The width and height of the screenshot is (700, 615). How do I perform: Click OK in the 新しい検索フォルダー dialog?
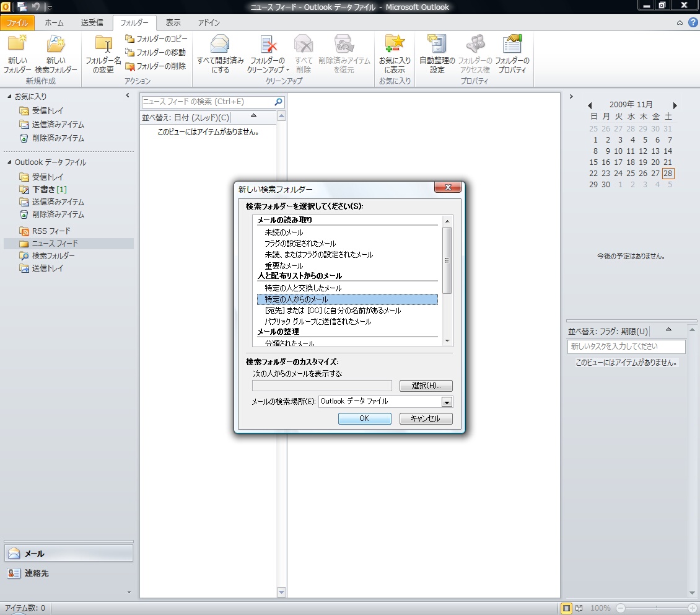[x=364, y=418]
